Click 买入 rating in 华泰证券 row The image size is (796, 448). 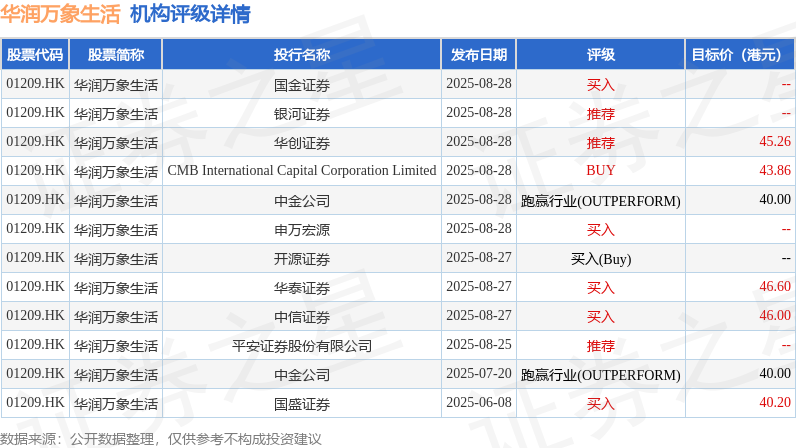pyautogui.click(x=601, y=287)
